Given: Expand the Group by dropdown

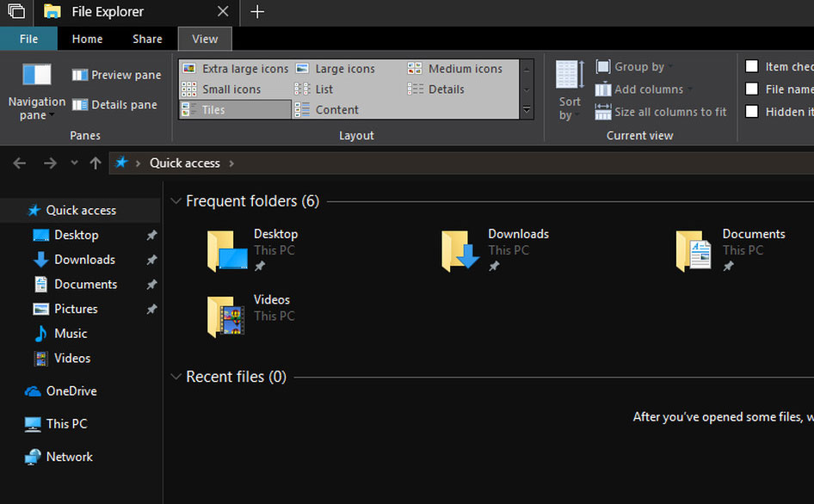Looking at the screenshot, I should tap(635, 66).
